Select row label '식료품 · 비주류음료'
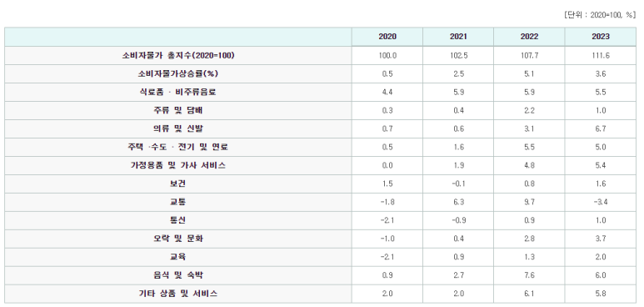 (178, 92)
